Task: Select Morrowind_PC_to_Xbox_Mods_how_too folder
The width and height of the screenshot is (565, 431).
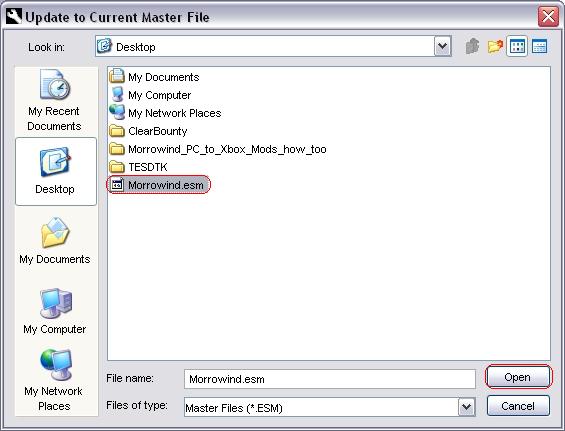Action: (x=218, y=149)
